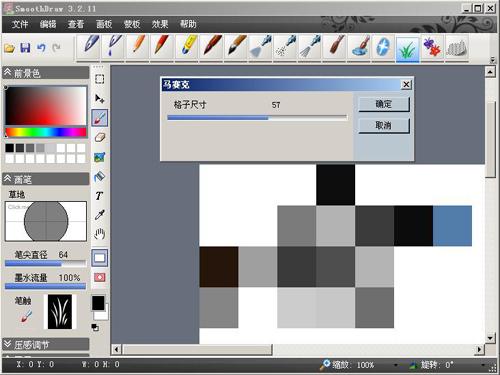Image resolution: width=500 pixels, height=375 pixels.
Task: Open file with the folder icon
Action: pyautogui.click(x=10, y=48)
